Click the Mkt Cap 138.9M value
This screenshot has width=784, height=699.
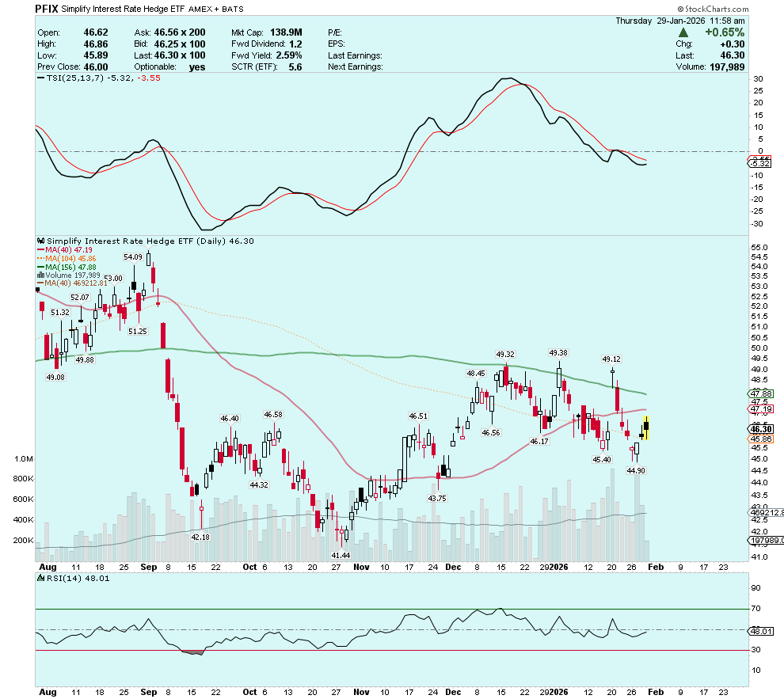pyautogui.click(x=286, y=32)
